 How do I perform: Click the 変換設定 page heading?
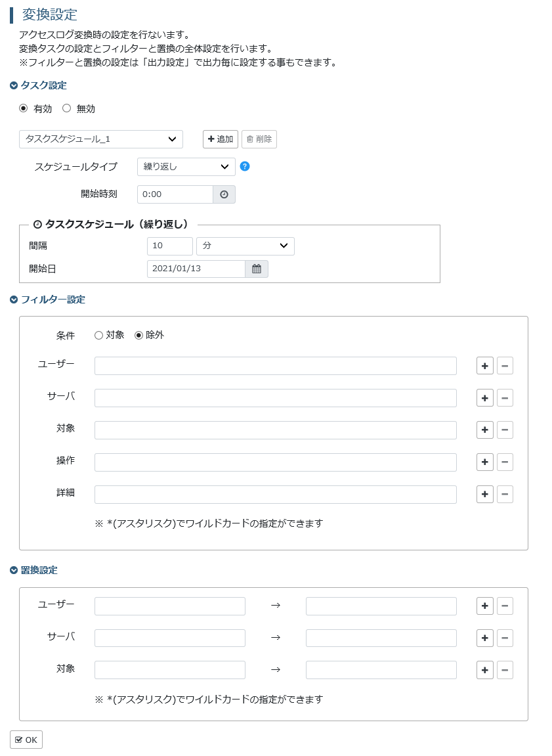50,14
